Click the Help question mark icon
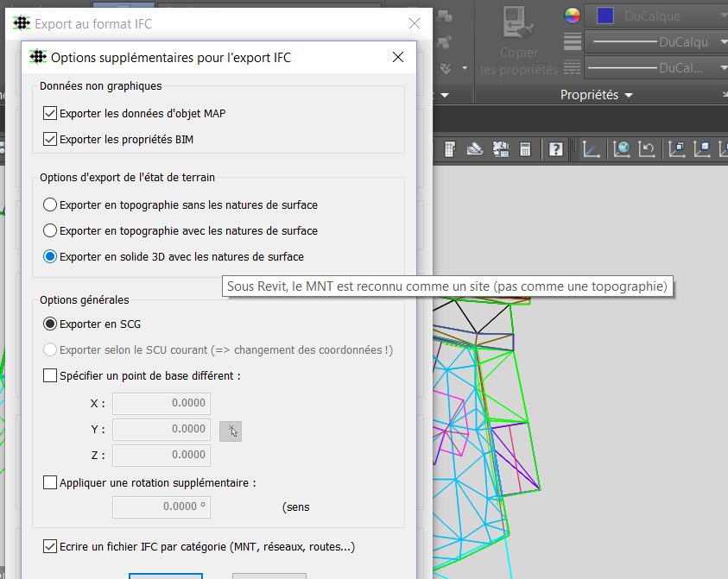Screen dimensions: 728x579 (x=555, y=149)
